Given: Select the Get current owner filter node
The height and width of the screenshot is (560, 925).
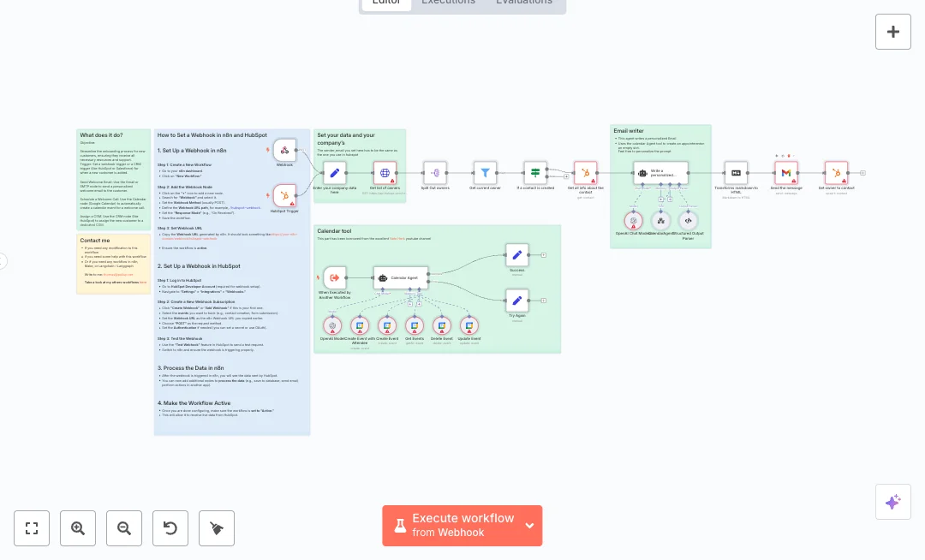Looking at the screenshot, I should (485, 173).
